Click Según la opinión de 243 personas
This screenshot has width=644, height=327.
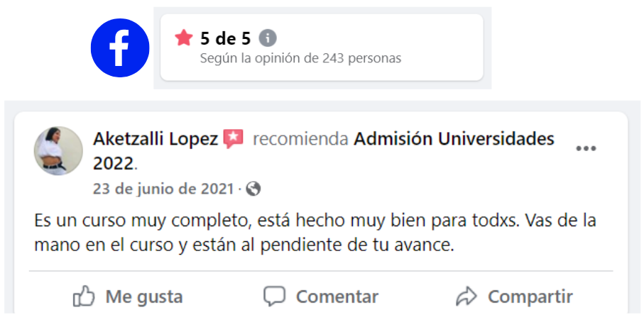click(300, 58)
